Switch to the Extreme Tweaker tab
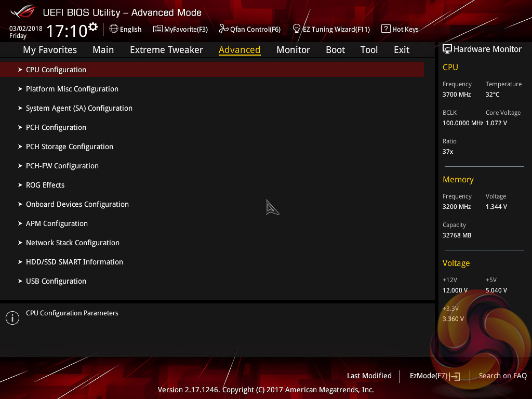The width and height of the screenshot is (532, 399). coord(166,50)
